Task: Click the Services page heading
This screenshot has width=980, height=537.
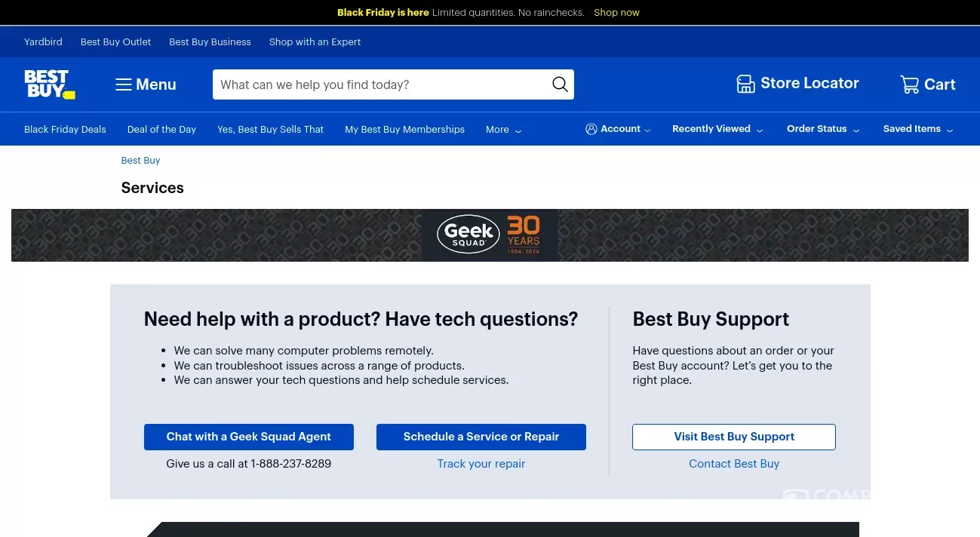Action: click(x=152, y=188)
